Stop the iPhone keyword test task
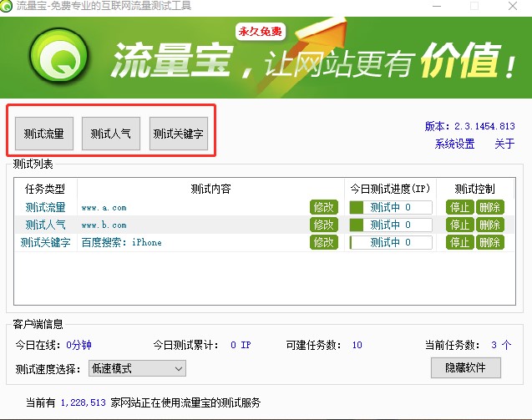The image size is (532, 420). [x=459, y=243]
